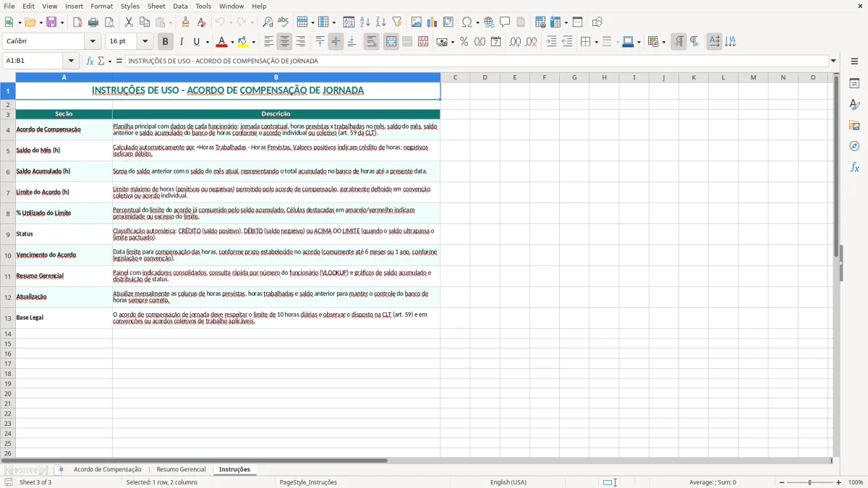The height and width of the screenshot is (488, 868).
Task: Apply the red font color
Action: [222, 42]
